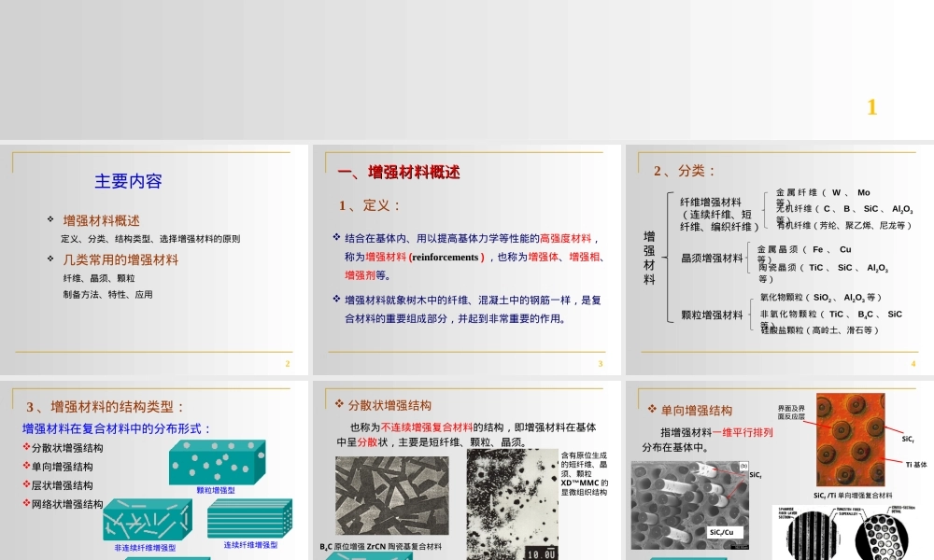The height and width of the screenshot is (560, 934).
Task: Select the red text 高强度材料
Action: (565, 238)
